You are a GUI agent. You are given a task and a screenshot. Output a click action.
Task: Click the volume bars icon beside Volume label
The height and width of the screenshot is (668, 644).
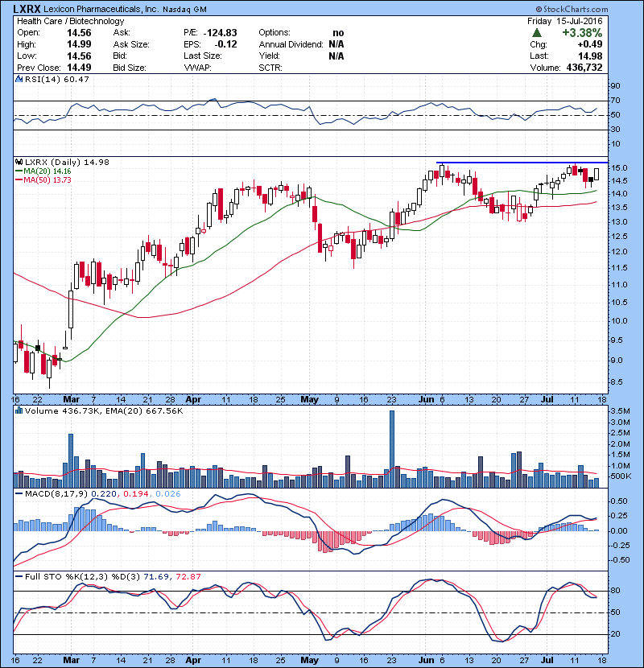point(19,410)
